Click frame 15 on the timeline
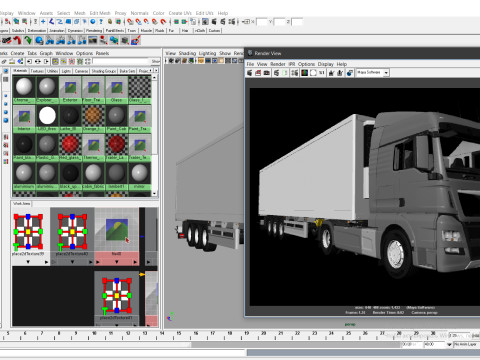Viewport: 480px width, 360px height. point(179,333)
